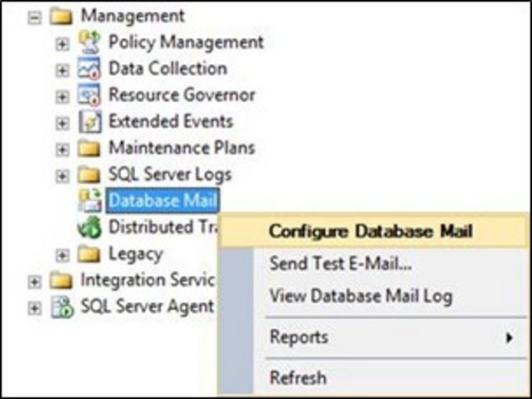Expand the Integration Services node

[35, 281]
